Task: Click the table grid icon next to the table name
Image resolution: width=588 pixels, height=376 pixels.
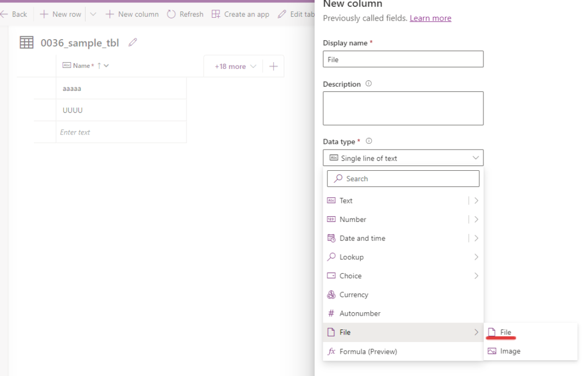Action: pos(26,43)
